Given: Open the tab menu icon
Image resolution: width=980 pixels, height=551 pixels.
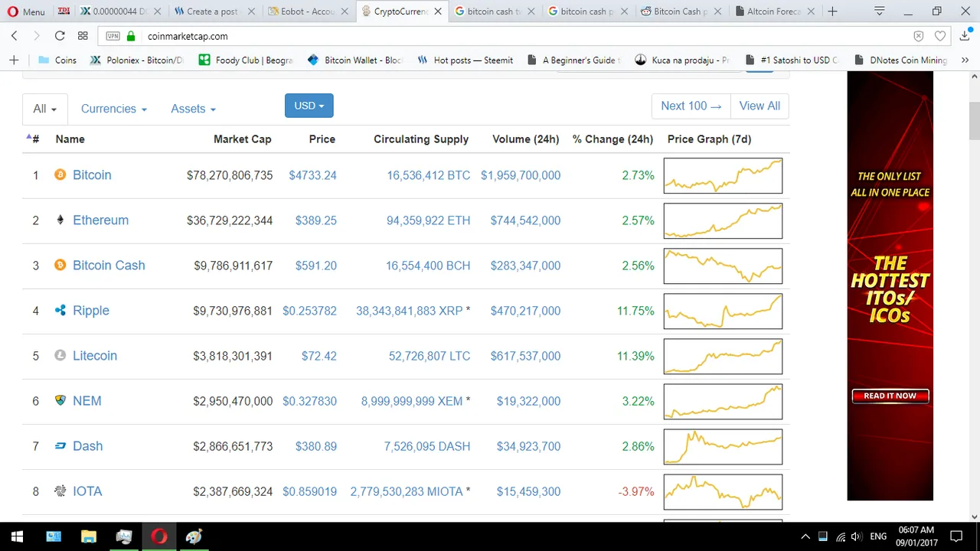Looking at the screenshot, I should 880,11.
